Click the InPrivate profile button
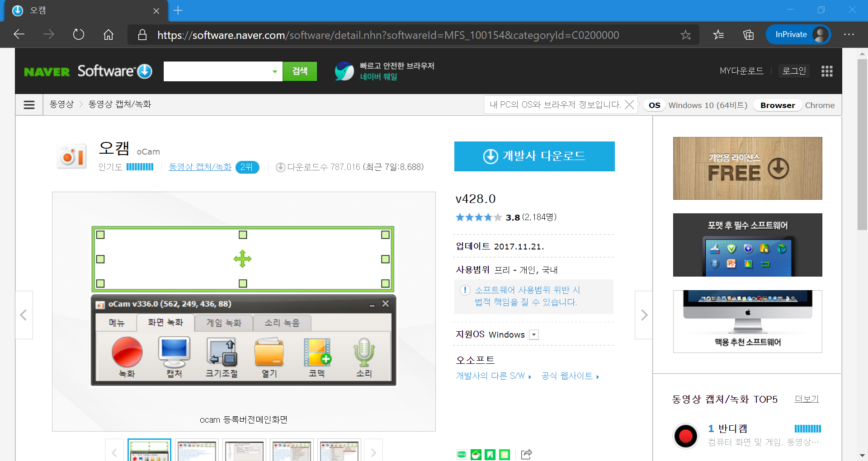Screen dimensions: 868x461 click(x=798, y=34)
